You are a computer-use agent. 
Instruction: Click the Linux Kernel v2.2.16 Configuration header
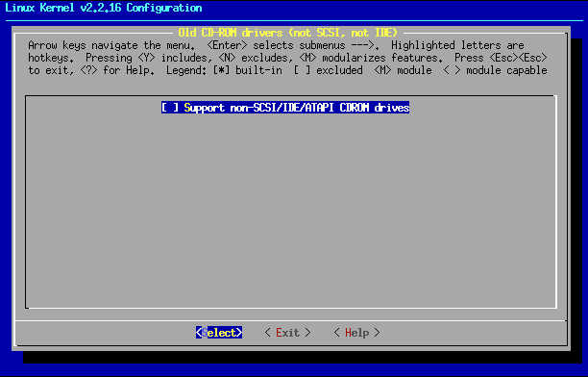tap(104, 8)
